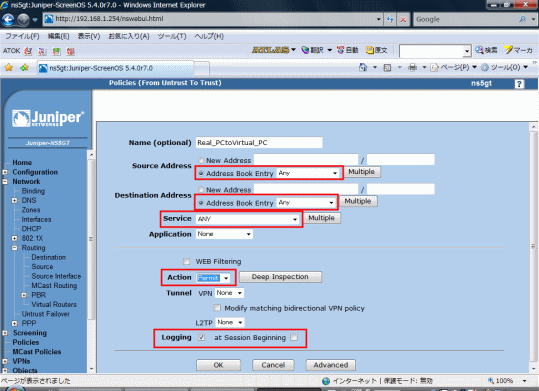Refresh the page with the refresh icon
539x391 pixels.
[390, 20]
